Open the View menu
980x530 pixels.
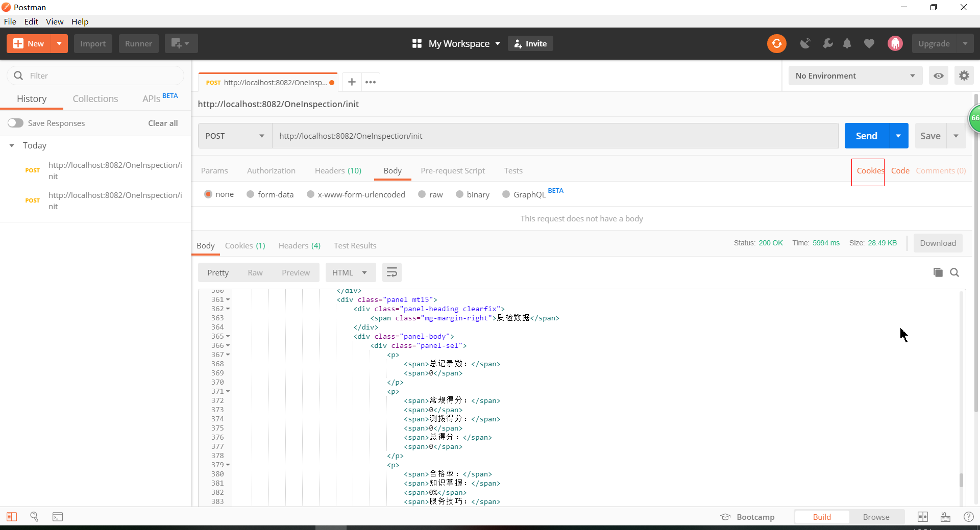coord(55,21)
